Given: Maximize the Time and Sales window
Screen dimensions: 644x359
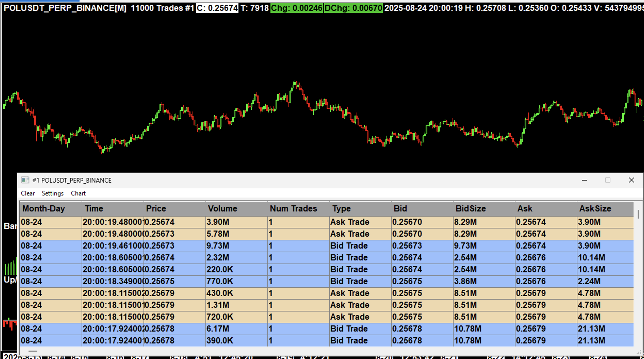Looking at the screenshot, I should 608,180.
